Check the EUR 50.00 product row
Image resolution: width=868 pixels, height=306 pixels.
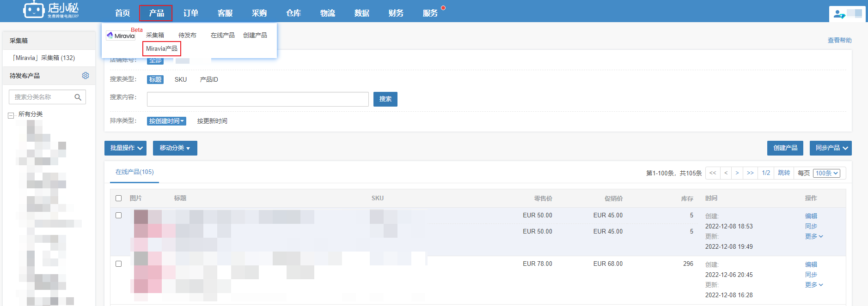point(119,215)
